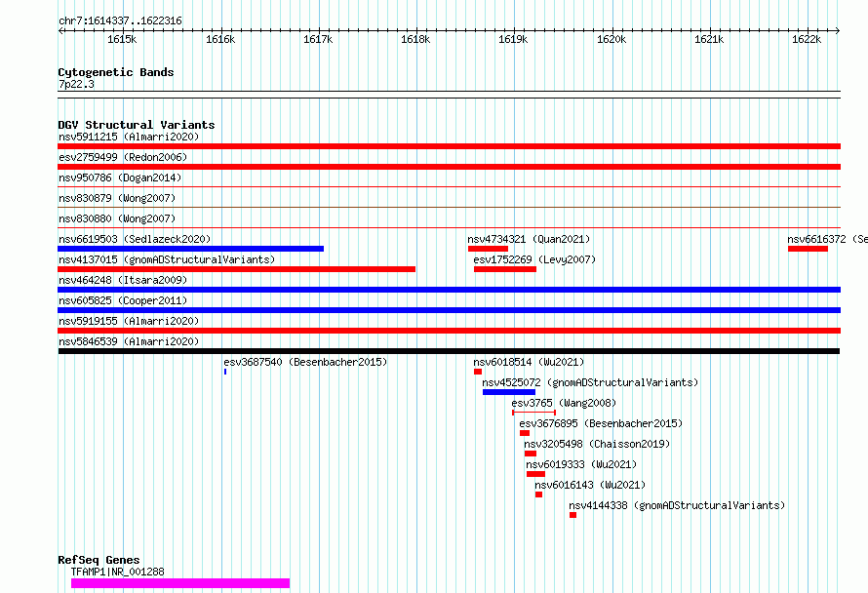Open nsv3205498 (Chaisson2019) variant label
The image size is (868, 593).
click(597, 444)
